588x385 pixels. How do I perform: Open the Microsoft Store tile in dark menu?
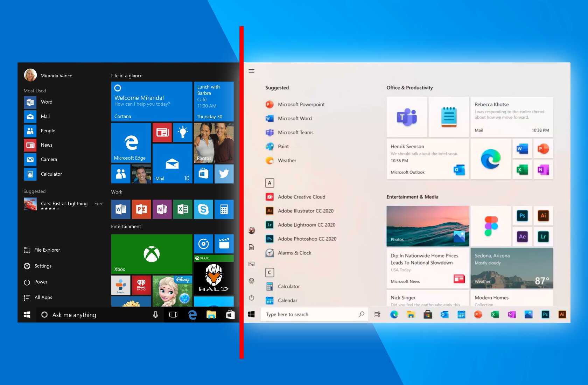[x=203, y=174]
